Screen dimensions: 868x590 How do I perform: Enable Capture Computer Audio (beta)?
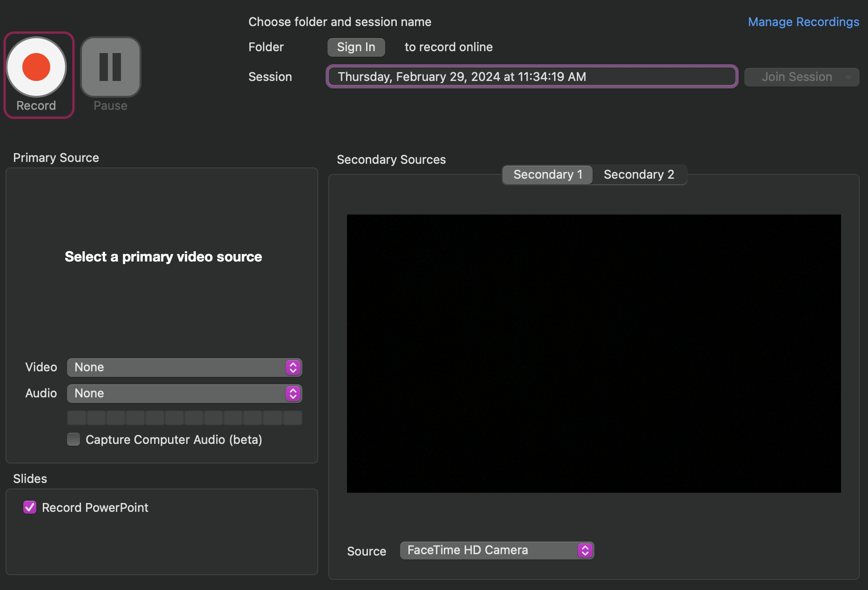pos(73,440)
